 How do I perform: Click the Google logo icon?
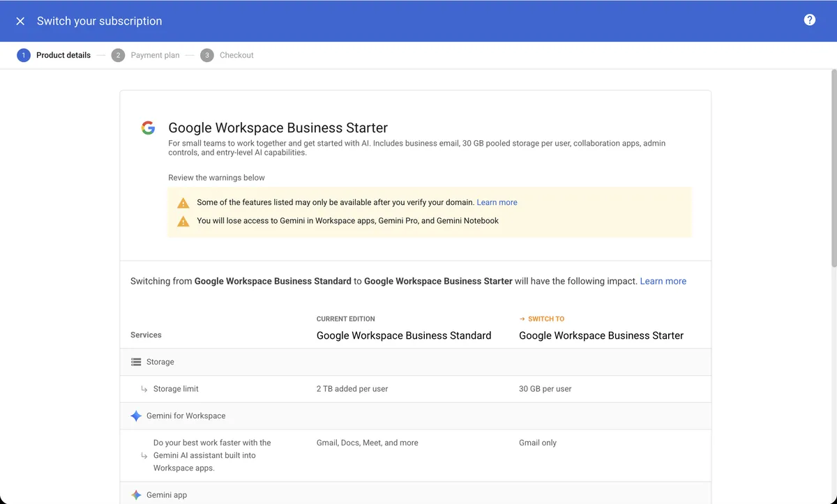[148, 128]
